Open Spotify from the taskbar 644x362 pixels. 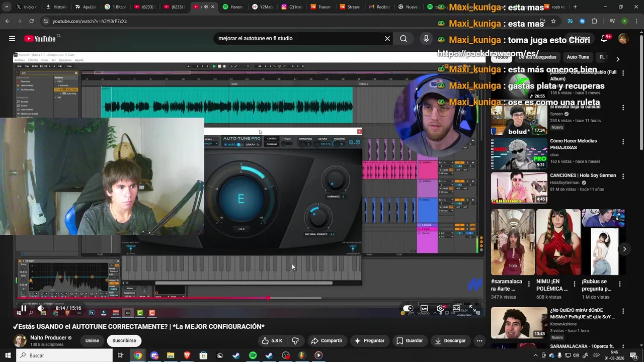[x=253, y=355]
